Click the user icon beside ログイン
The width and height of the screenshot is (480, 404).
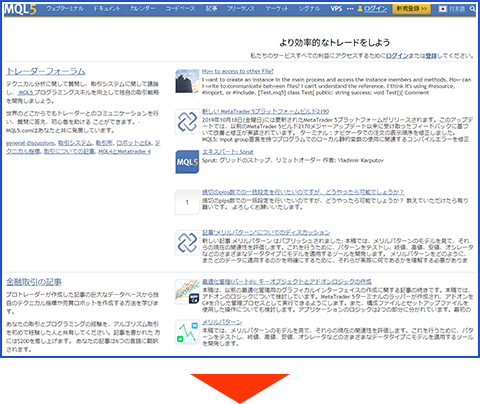point(360,9)
